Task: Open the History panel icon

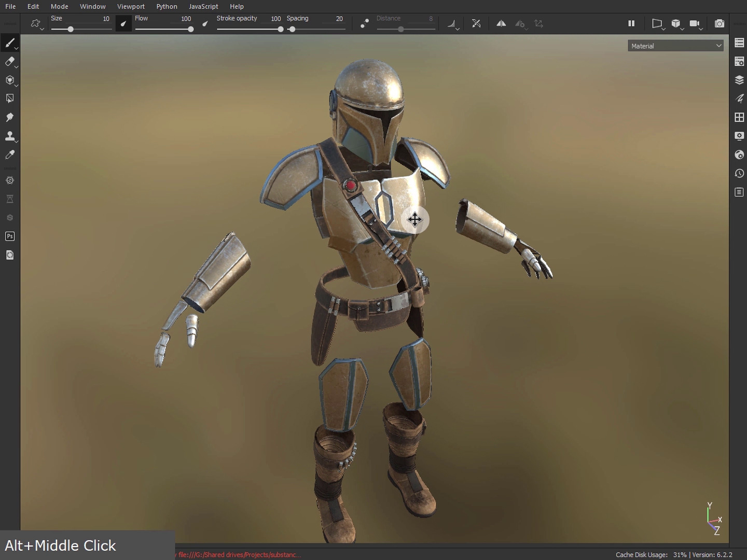Action: 739,173
